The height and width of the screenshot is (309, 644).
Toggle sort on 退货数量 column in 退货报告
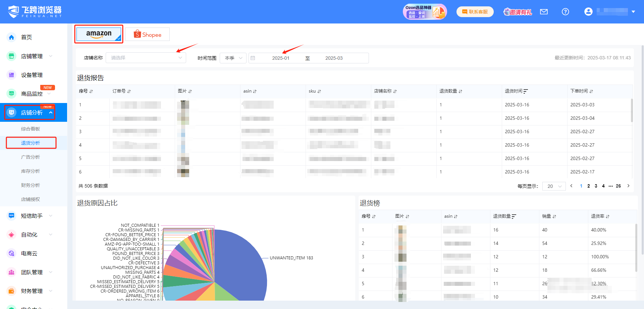[x=460, y=91]
